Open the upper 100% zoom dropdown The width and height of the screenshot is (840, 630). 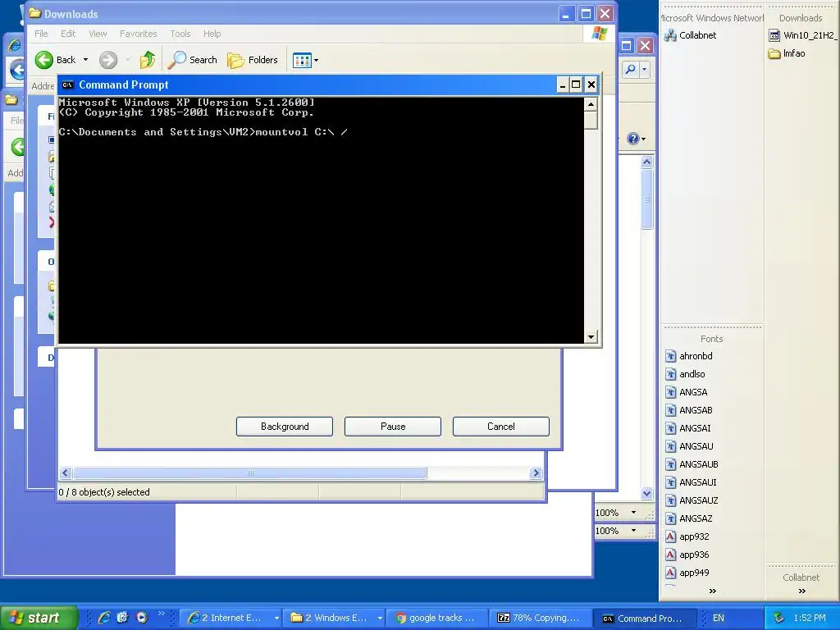point(634,513)
